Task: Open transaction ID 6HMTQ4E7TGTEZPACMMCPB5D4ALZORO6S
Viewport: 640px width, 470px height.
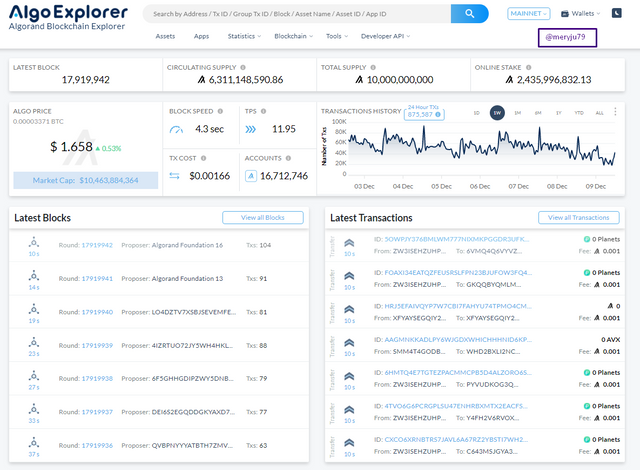Action: pyautogui.click(x=458, y=372)
